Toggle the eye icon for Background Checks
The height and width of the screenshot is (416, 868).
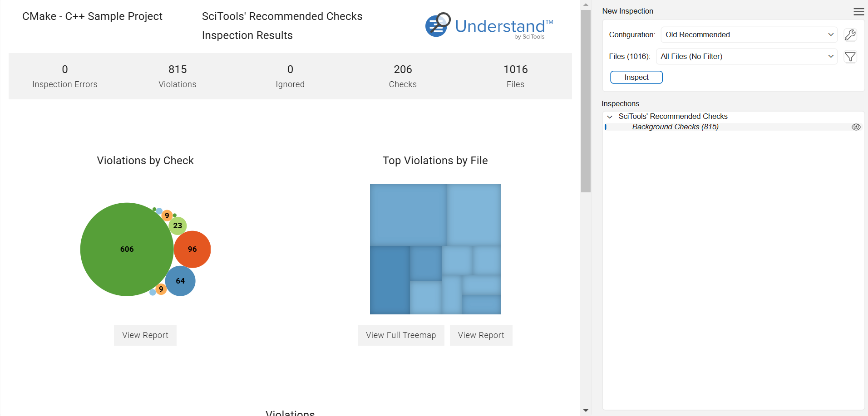856,127
